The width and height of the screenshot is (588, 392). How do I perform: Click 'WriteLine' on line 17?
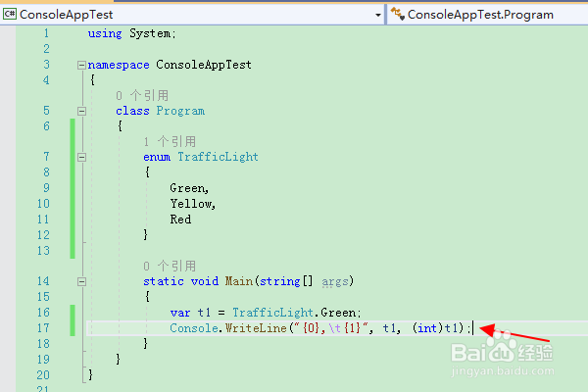click(256, 328)
